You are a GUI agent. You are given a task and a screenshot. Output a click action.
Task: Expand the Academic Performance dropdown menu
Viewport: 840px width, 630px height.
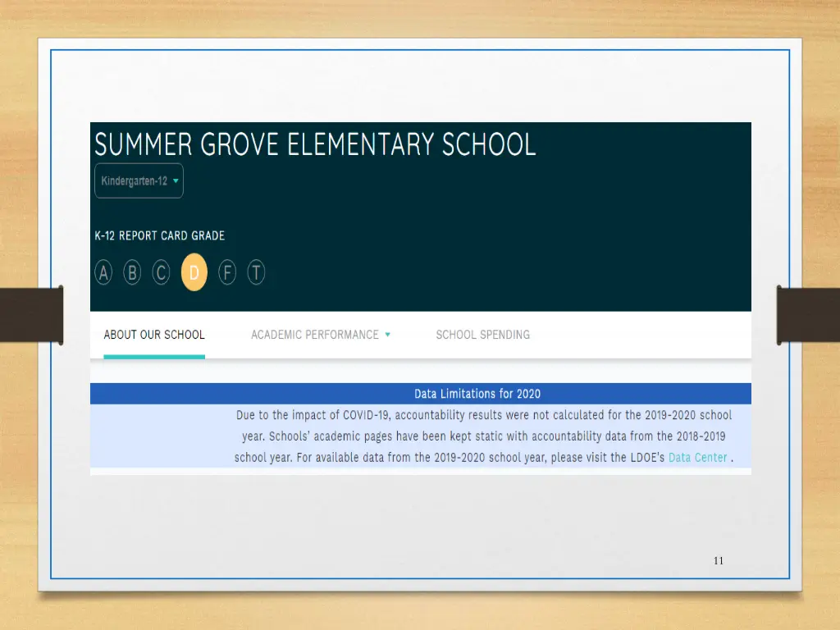tap(321, 335)
